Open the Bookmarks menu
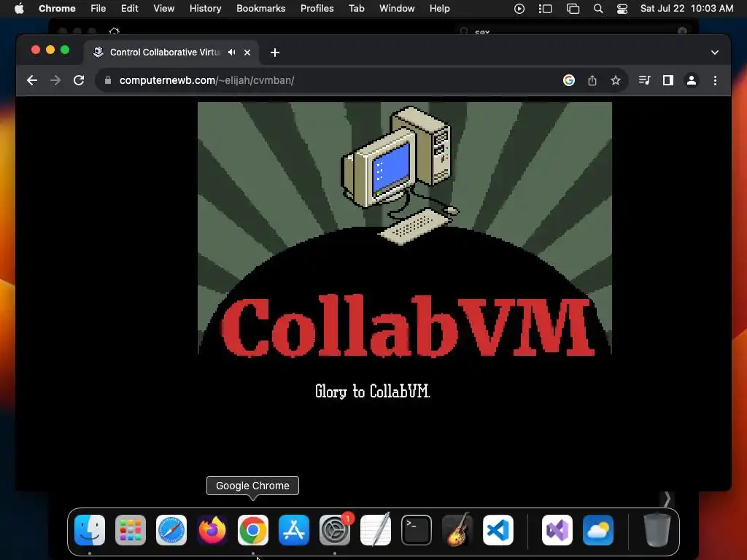This screenshot has height=560, width=747. [x=260, y=9]
